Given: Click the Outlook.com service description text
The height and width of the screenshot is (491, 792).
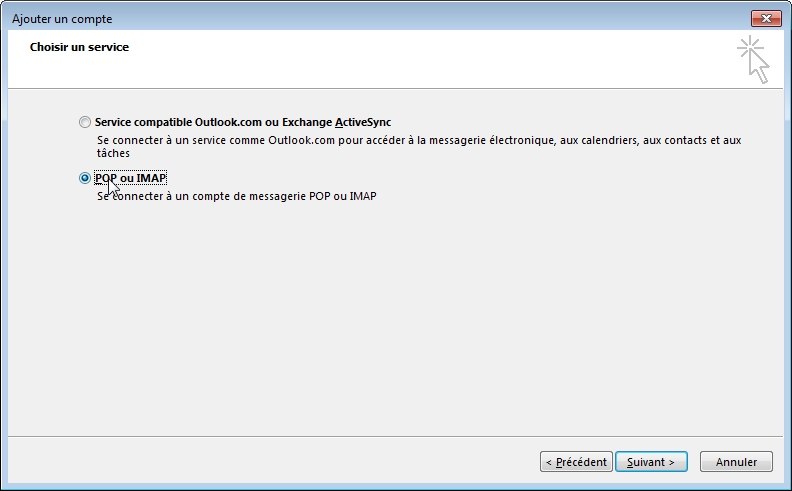Looking at the screenshot, I should click(419, 146).
